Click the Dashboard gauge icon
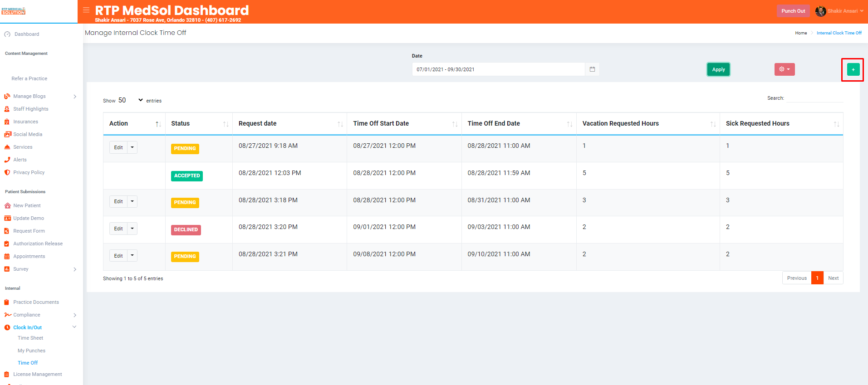 [x=7, y=34]
